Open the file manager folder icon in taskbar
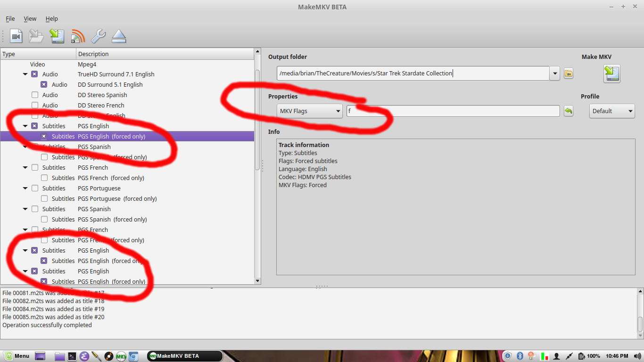Screen dimensions: 644x362 pyautogui.click(x=60, y=356)
